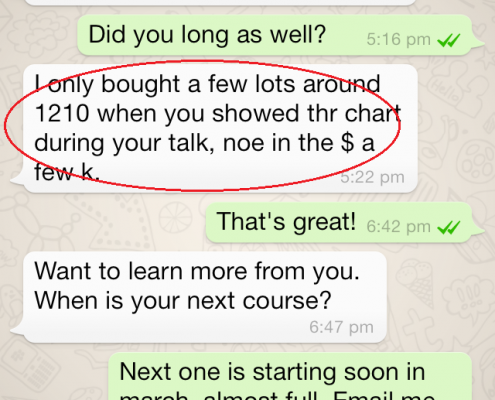Click the ice cream cone doodle on wallpaper
This screenshot has height=400, width=495.
pos(419,282)
